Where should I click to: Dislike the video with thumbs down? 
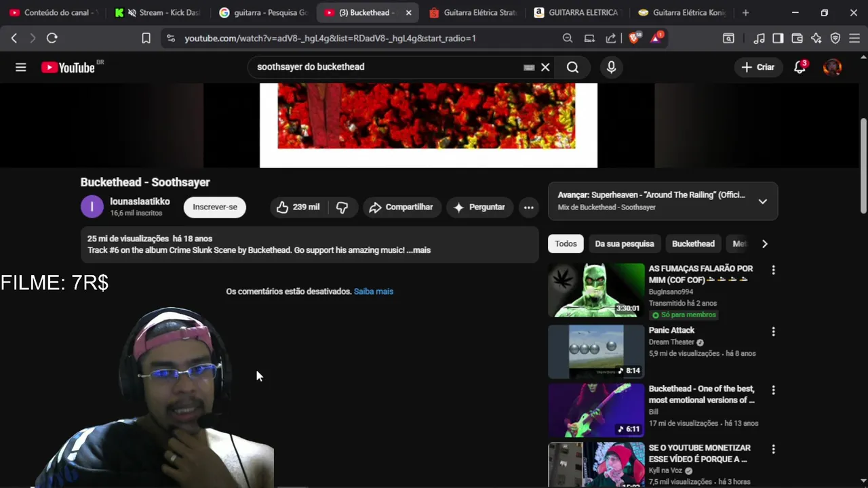coord(342,207)
